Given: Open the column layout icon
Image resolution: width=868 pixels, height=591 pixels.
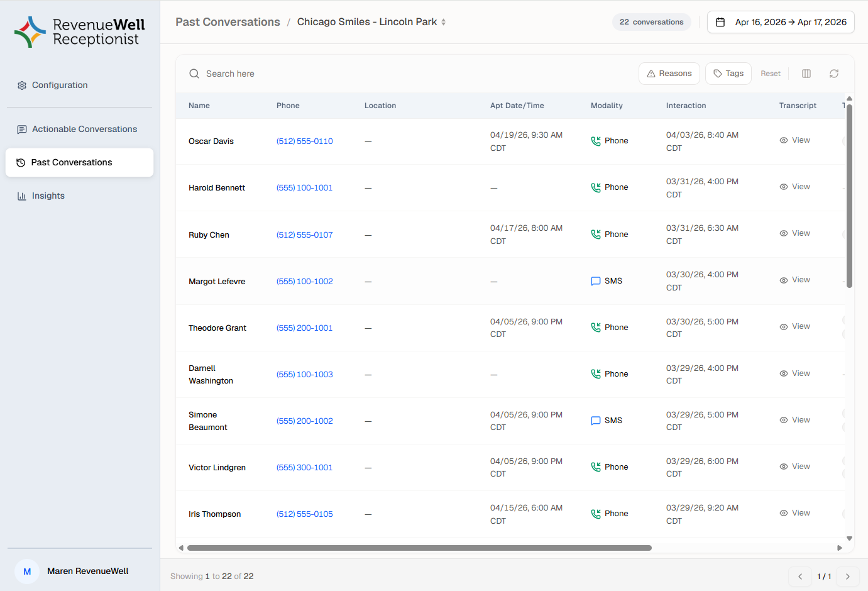Looking at the screenshot, I should 806,74.
